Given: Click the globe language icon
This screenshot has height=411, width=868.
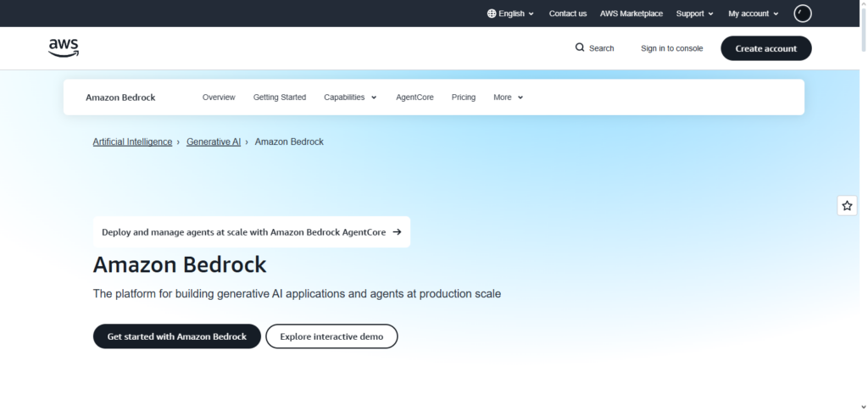Looking at the screenshot, I should click(x=492, y=14).
